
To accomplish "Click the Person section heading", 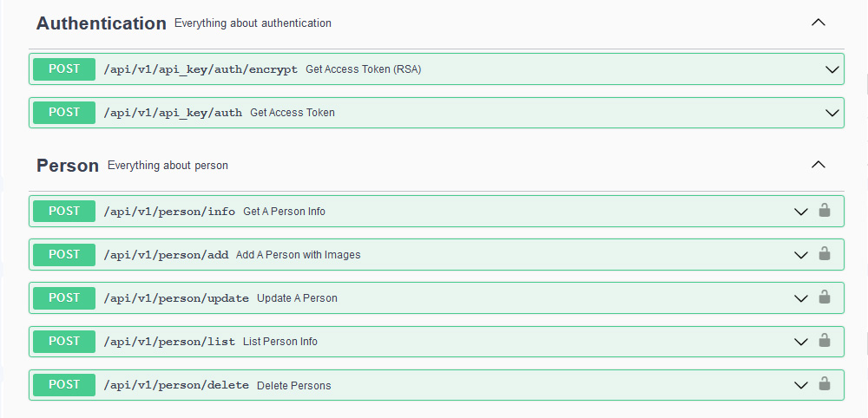I will pos(68,165).
